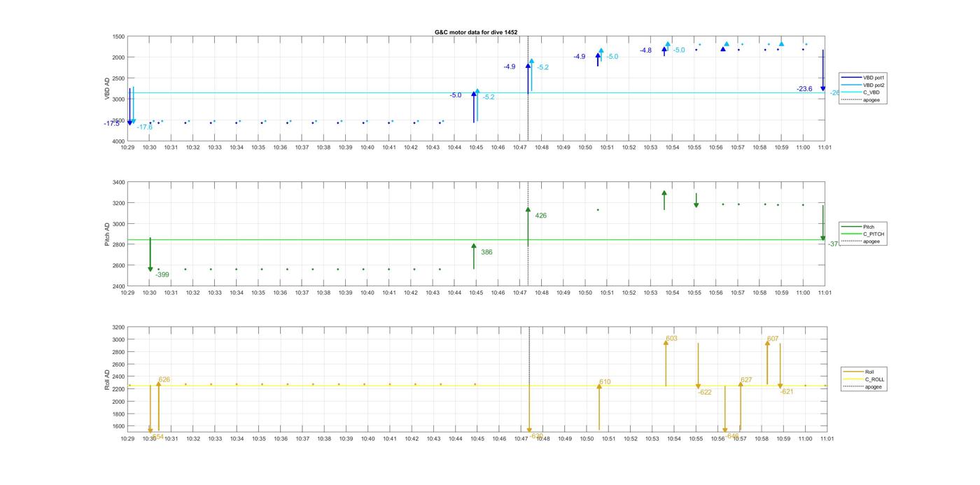Click the "-17.6" VBD pot2 label
Image resolution: width=980 pixels, height=485 pixels.
click(144, 127)
